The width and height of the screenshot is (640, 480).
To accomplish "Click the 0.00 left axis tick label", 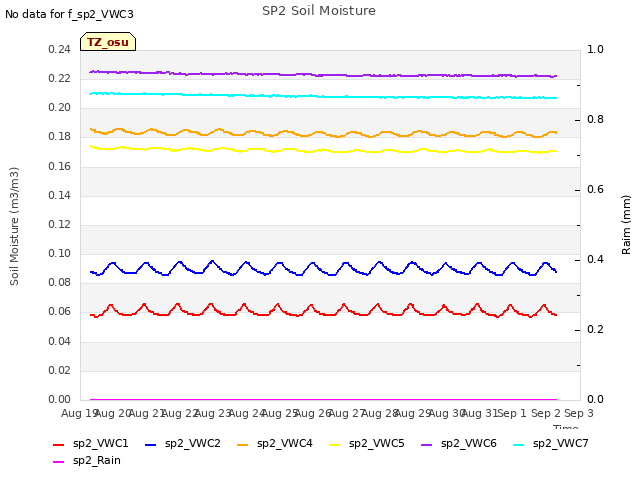I will (60, 400).
